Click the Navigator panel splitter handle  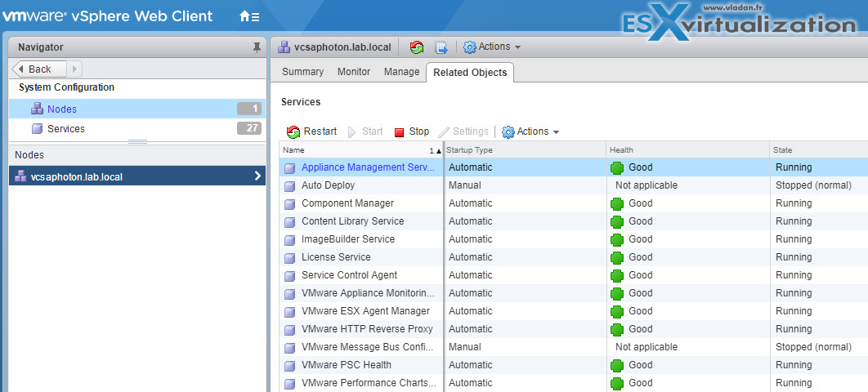click(137, 141)
